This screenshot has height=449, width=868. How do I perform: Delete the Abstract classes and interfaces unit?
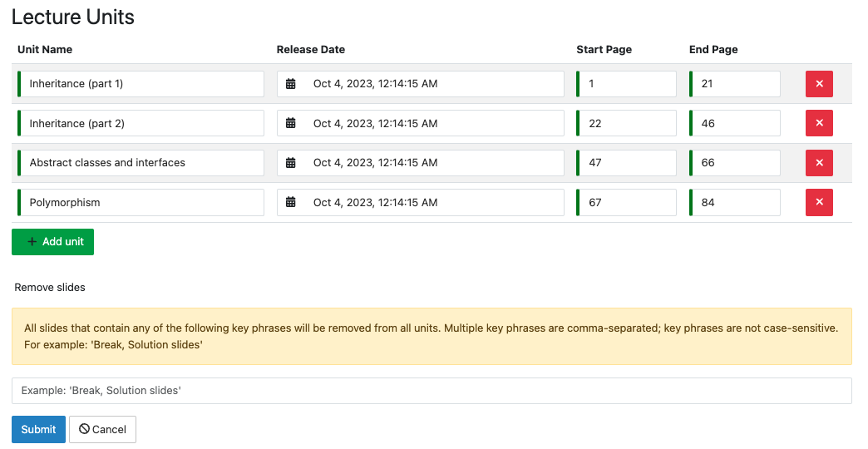[x=818, y=163]
